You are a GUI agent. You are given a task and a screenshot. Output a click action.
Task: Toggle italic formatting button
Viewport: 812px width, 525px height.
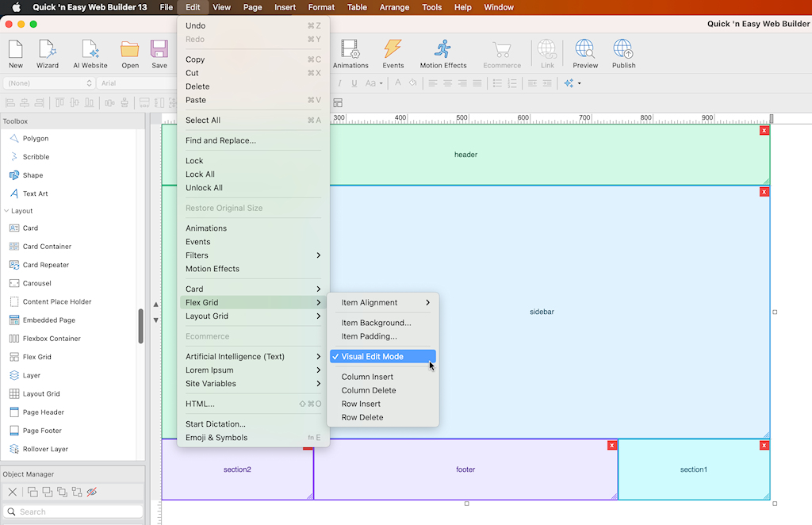coord(339,82)
